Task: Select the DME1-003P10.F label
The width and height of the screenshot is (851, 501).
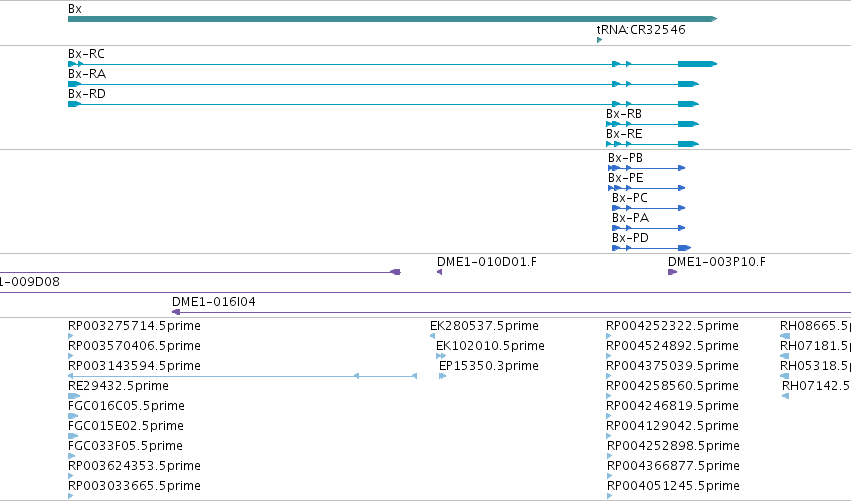Action: coord(717,262)
